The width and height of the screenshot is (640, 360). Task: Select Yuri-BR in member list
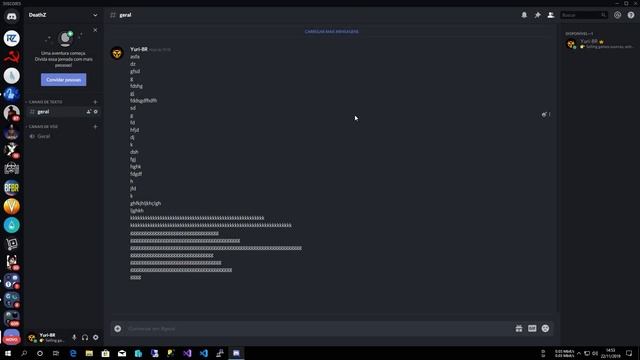pos(599,44)
